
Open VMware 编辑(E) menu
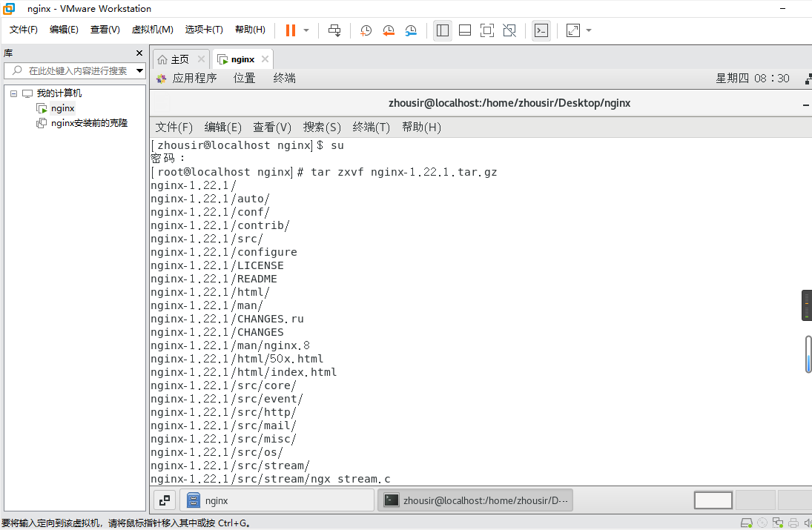(65, 30)
